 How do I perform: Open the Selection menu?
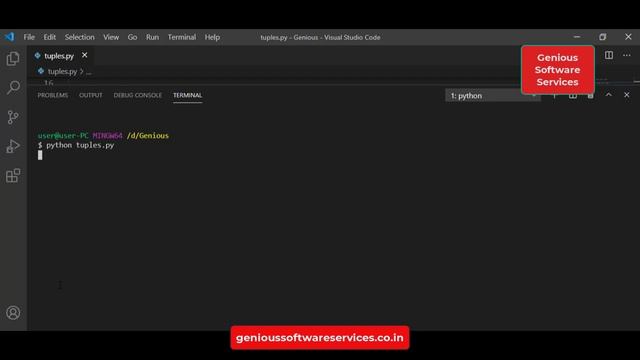tap(80, 37)
